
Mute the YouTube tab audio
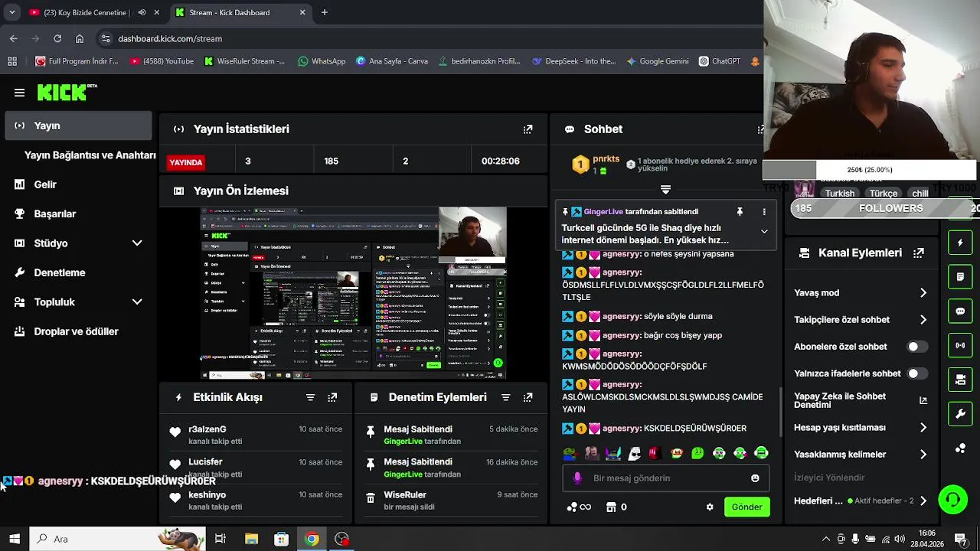(142, 12)
